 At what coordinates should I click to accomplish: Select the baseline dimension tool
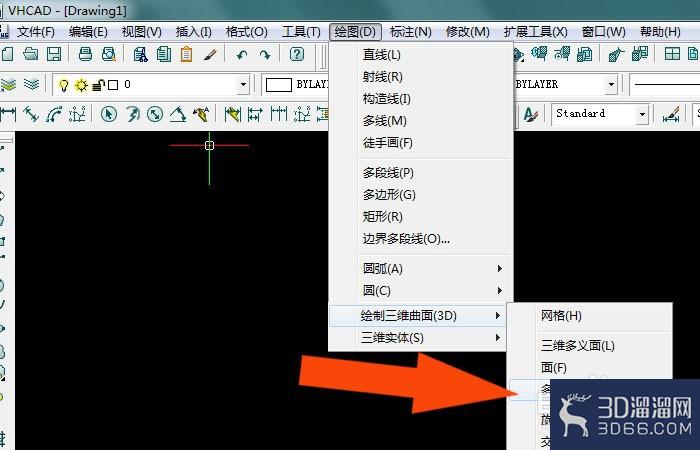click(x=255, y=115)
